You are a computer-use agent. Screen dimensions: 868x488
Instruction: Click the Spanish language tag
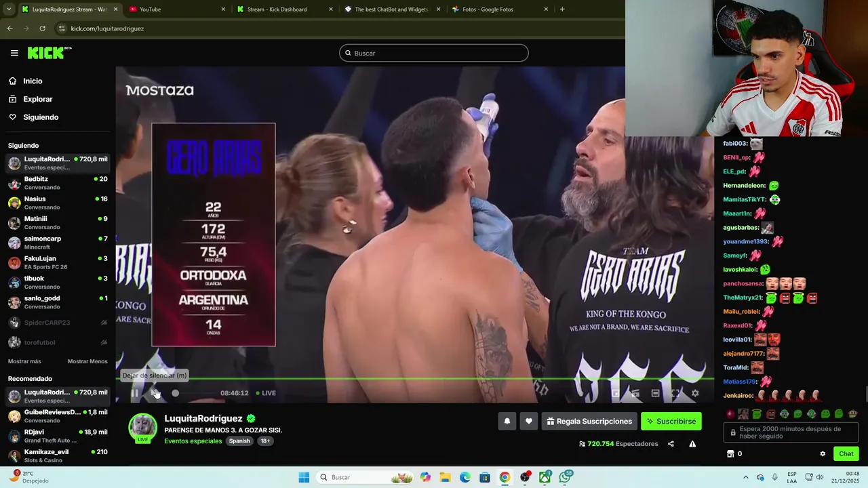click(239, 441)
